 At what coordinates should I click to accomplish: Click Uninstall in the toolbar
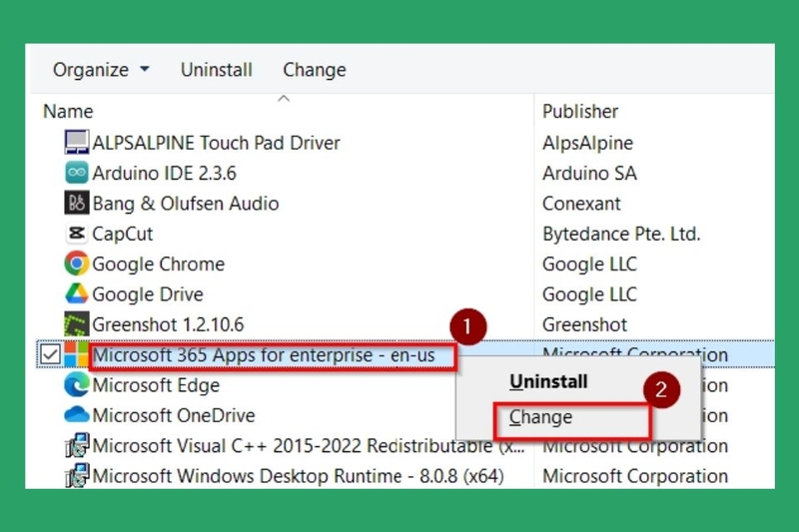(x=216, y=70)
